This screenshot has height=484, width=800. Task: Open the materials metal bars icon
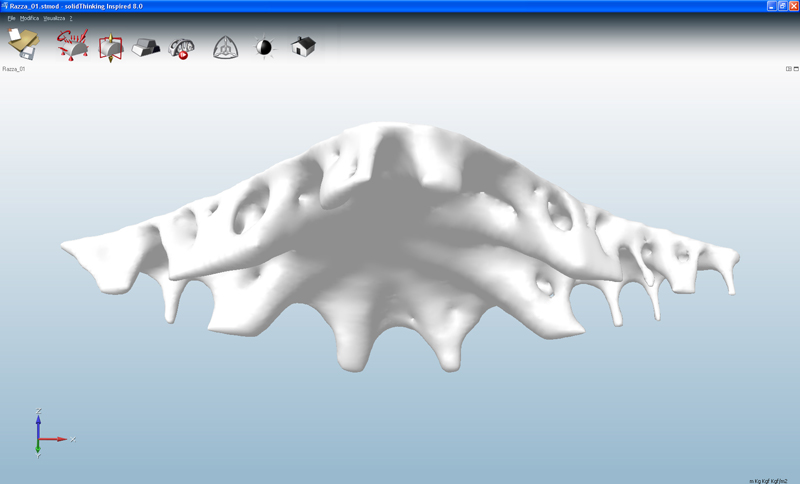click(146, 47)
